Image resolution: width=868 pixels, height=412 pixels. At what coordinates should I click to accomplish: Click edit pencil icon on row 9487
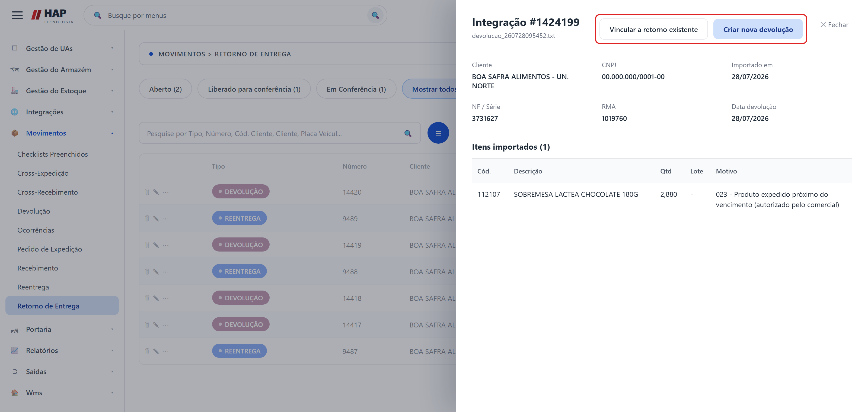point(156,351)
